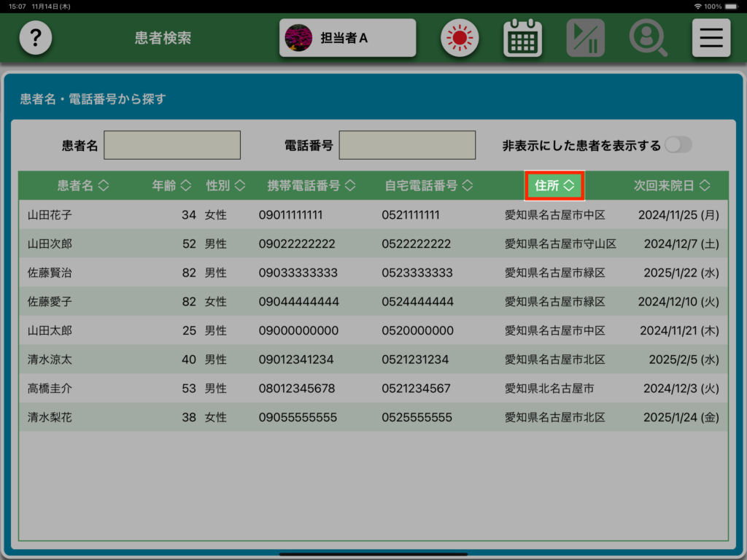Viewport: 747px width, 560px height.
Task: Click the 担当者A flower avatar thumbnail
Action: [298, 38]
